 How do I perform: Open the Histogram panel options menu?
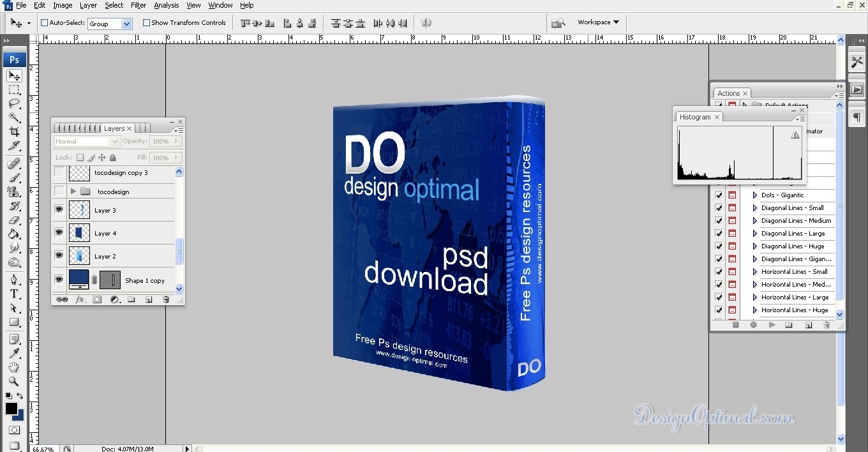point(799,119)
